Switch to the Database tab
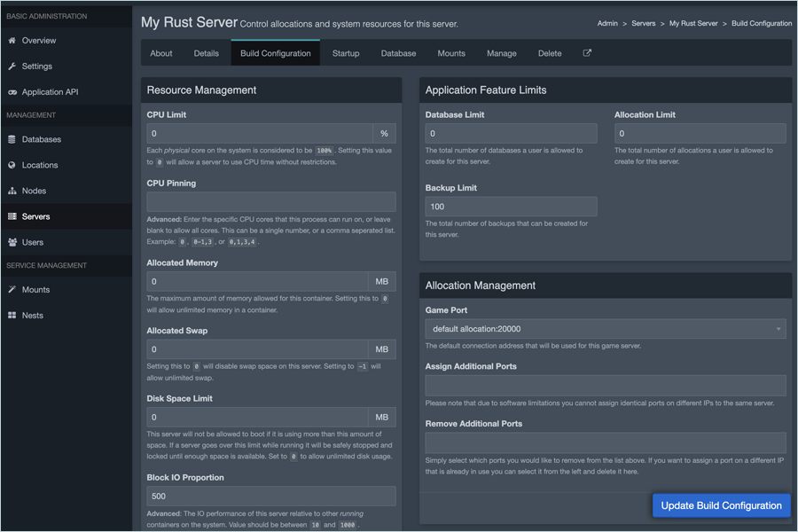Image resolution: width=798 pixels, height=532 pixels. pyautogui.click(x=398, y=53)
